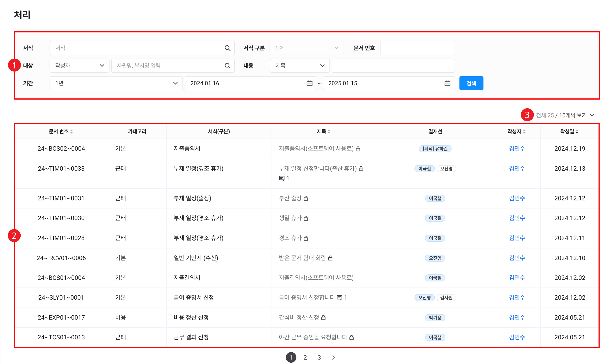Click the search magnifier in the 서식 field
Image resolution: width=613 pixels, height=364 pixels.
[227, 48]
